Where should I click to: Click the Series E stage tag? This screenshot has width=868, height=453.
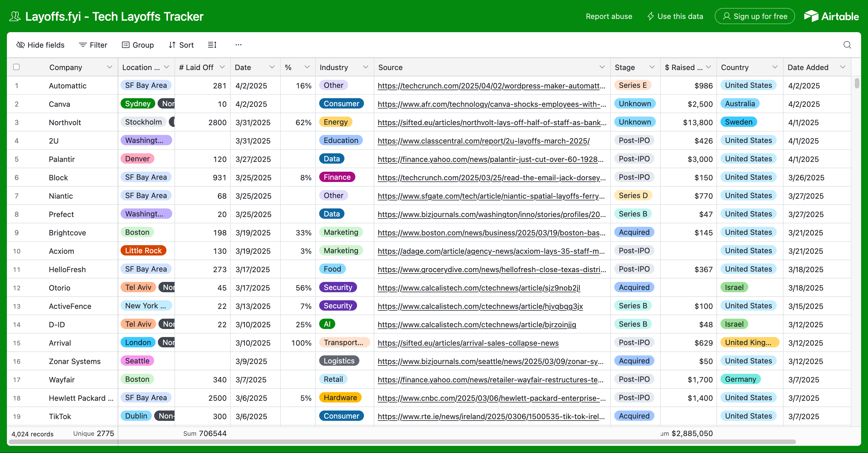point(632,85)
